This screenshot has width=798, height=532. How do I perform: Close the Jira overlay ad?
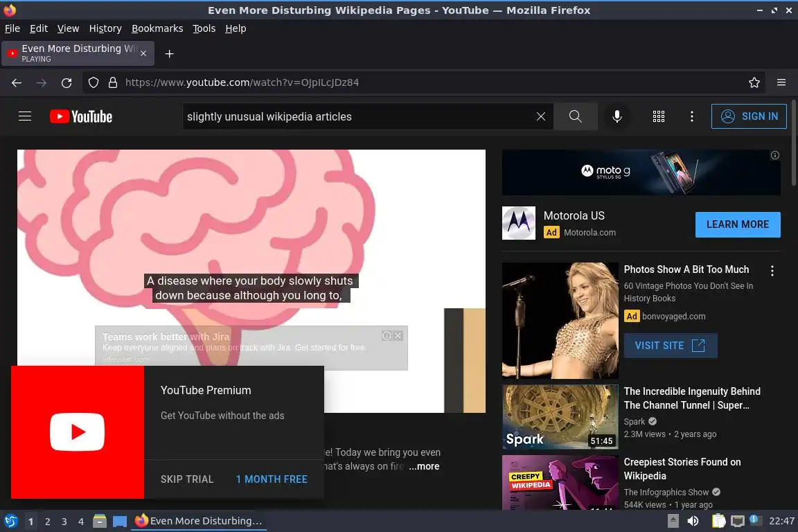point(398,335)
